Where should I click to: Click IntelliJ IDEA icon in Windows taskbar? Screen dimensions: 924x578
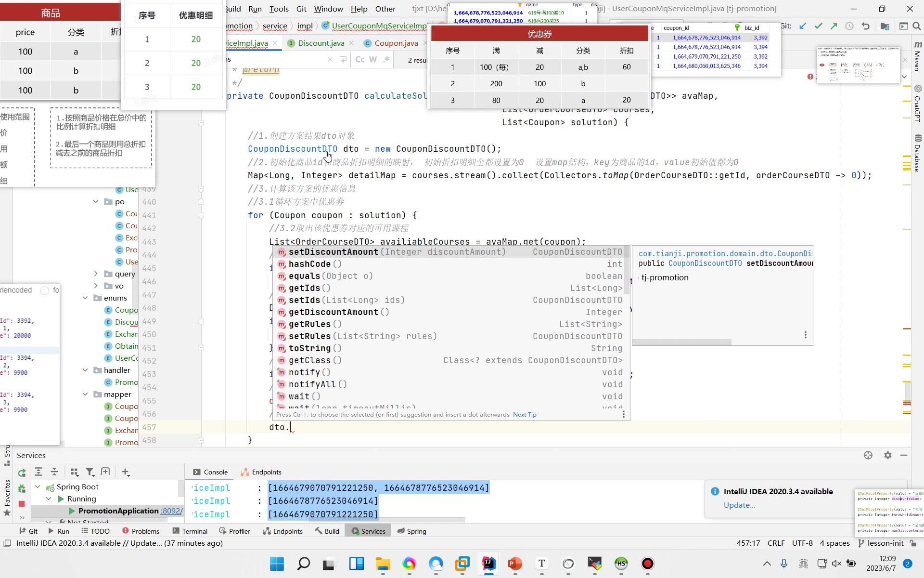click(488, 564)
